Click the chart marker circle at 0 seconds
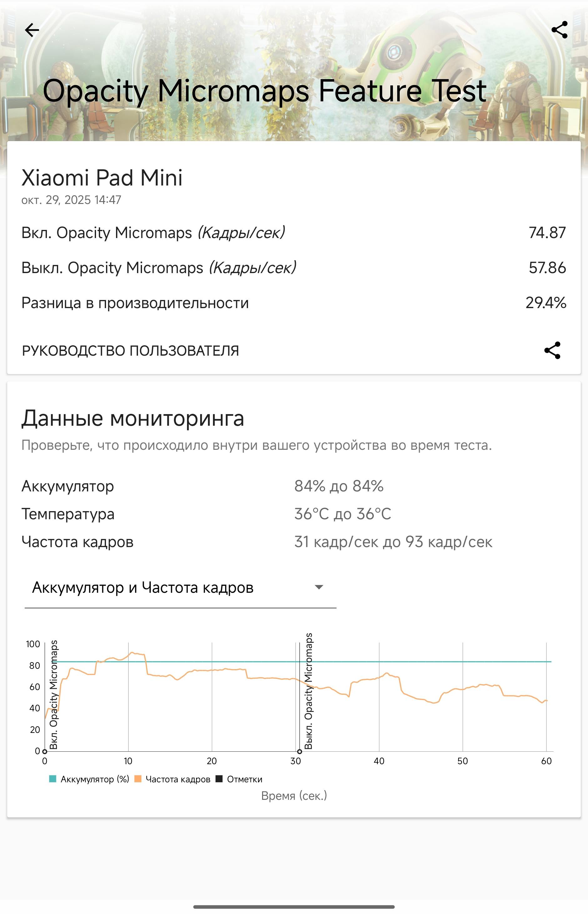This screenshot has width=588, height=914. (45, 751)
